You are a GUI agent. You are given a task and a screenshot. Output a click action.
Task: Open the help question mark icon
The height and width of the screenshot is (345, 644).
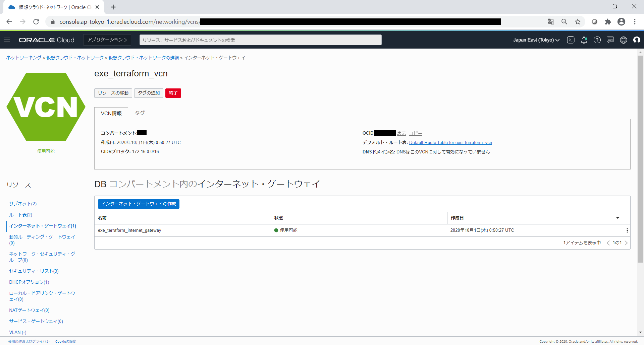tap(597, 40)
